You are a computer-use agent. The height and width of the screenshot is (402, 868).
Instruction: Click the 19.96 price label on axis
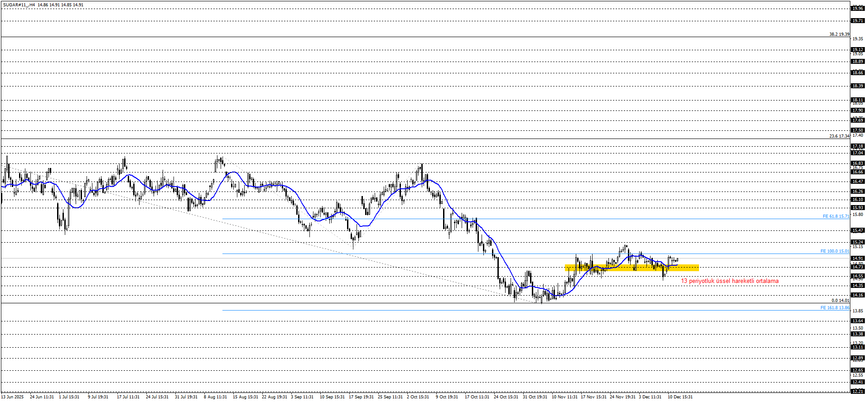click(858, 8)
